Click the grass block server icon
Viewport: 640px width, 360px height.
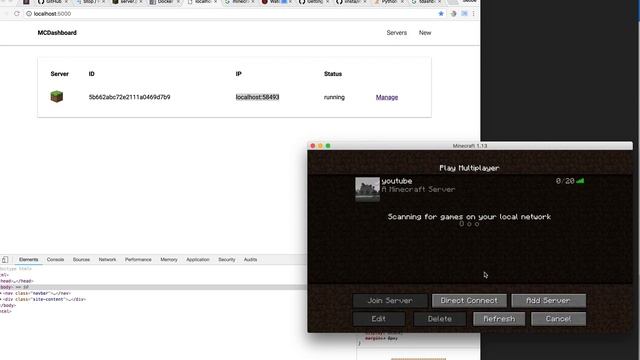pos(56,97)
